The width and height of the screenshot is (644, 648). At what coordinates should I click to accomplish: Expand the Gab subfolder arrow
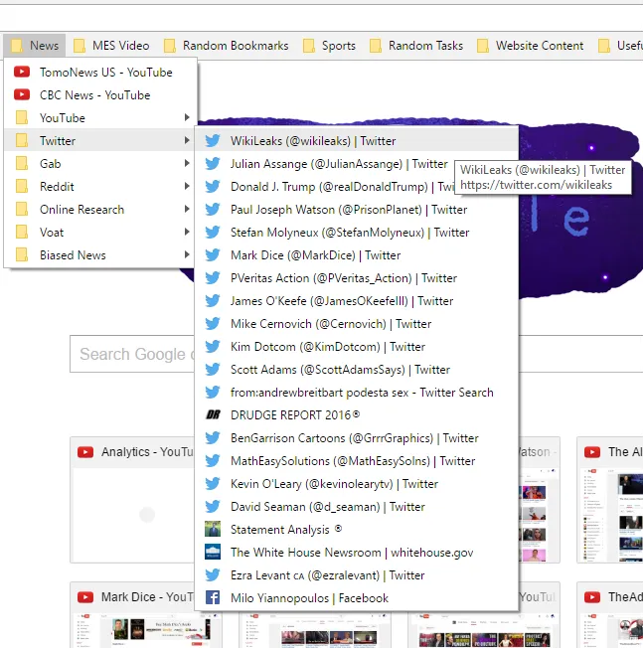click(187, 163)
